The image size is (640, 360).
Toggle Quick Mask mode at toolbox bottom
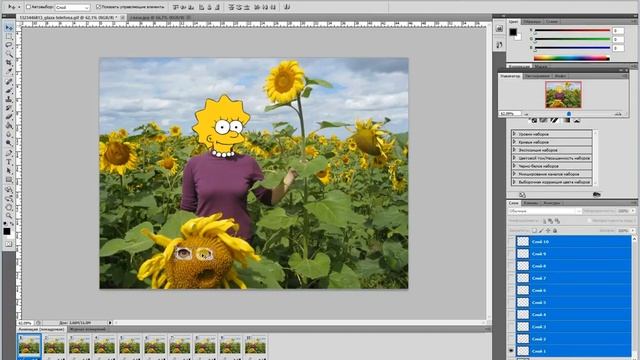9,244
